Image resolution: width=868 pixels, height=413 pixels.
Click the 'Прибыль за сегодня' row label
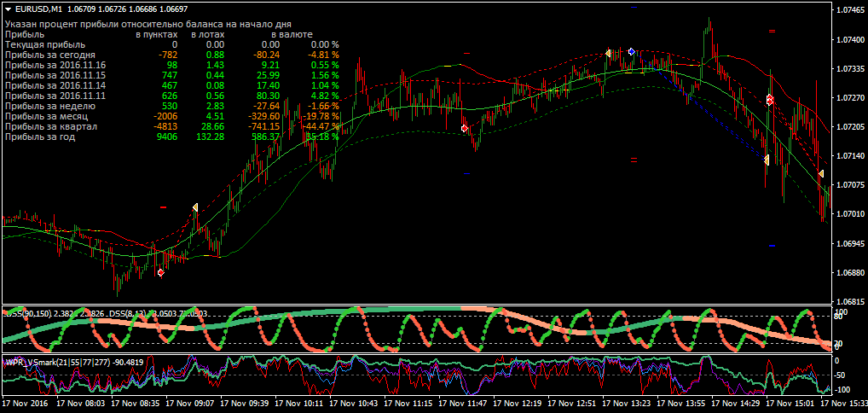click(49, 55)
